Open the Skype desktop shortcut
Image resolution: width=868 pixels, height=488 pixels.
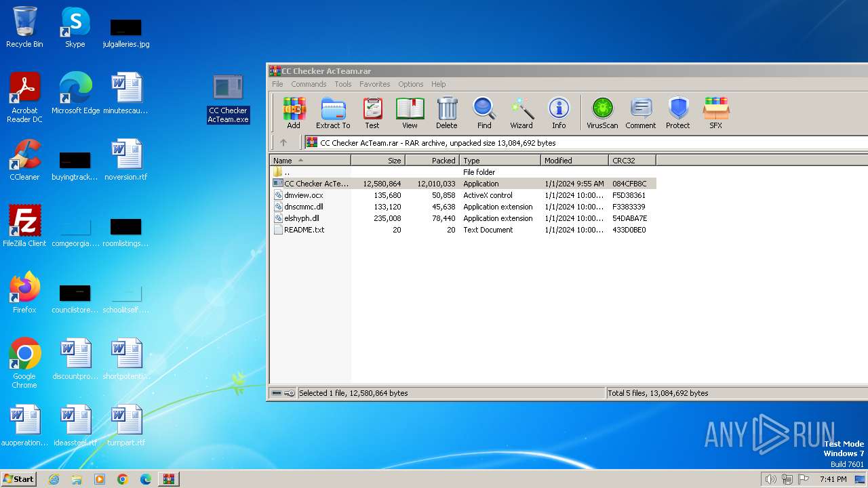point(75,27)
